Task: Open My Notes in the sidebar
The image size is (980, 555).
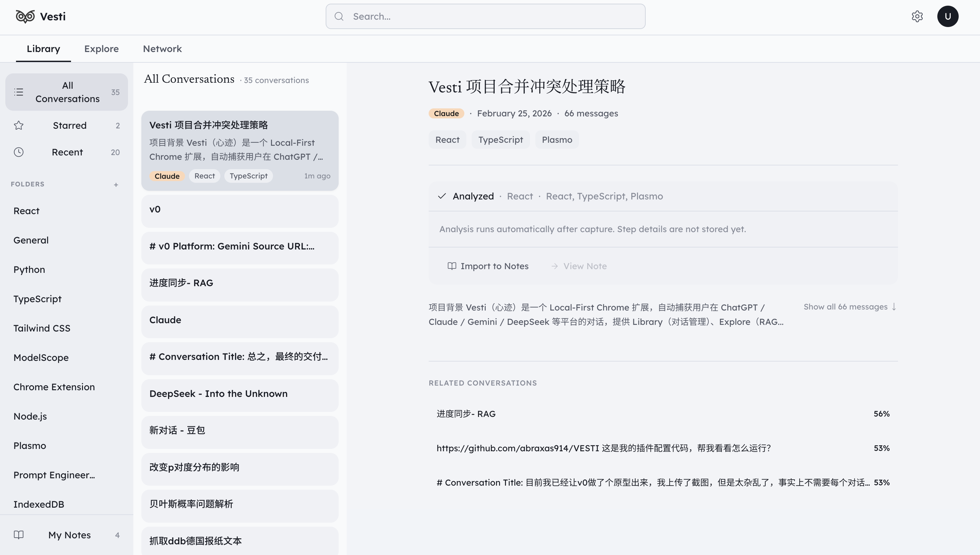Action: click(x=67, y=535)
